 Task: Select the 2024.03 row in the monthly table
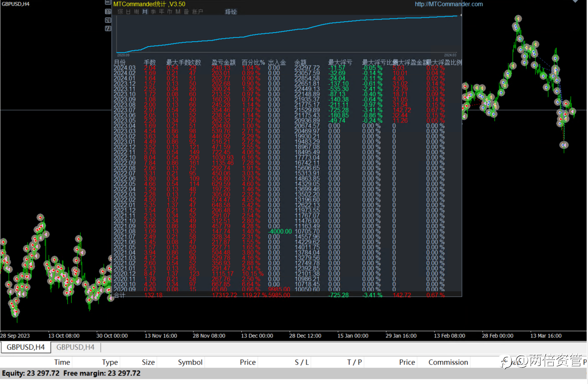coord(287,68)
